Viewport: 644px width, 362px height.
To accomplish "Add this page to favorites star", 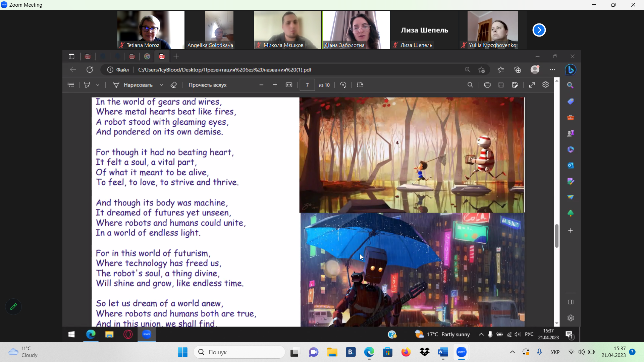I will (482, 69).
